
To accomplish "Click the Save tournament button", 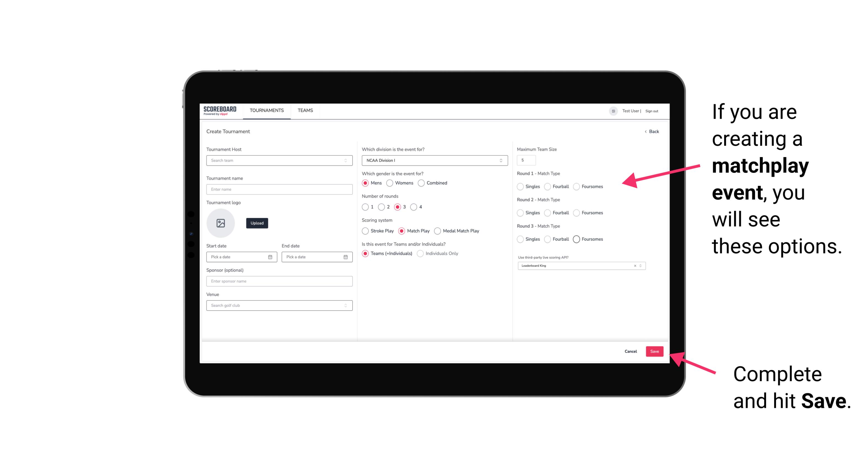I will (x=654, y=351).
